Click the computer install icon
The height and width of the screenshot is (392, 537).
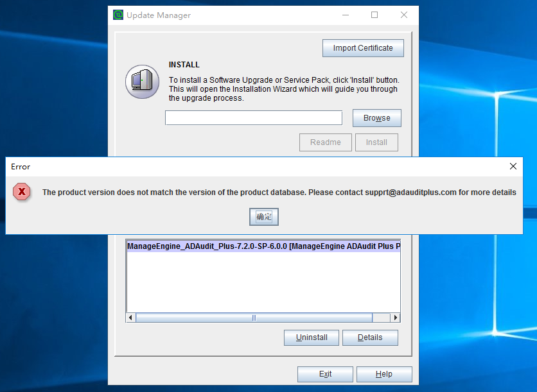click(142, 81)
